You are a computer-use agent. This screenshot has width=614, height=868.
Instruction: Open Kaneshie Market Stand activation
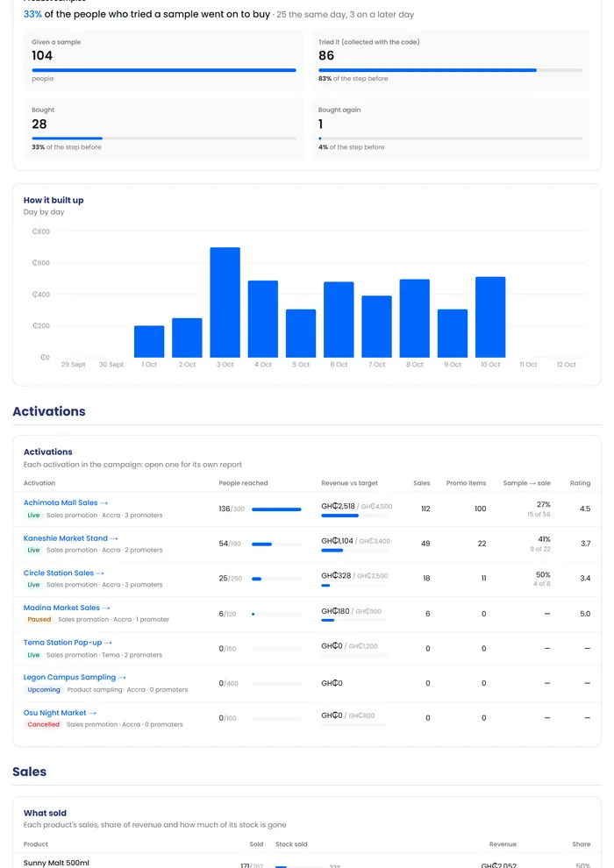(70, 538)
